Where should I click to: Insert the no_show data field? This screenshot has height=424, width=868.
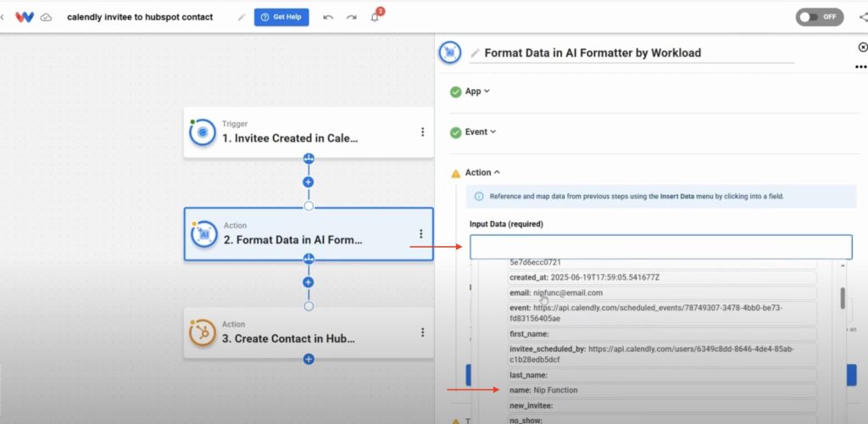tap(662, 420)
